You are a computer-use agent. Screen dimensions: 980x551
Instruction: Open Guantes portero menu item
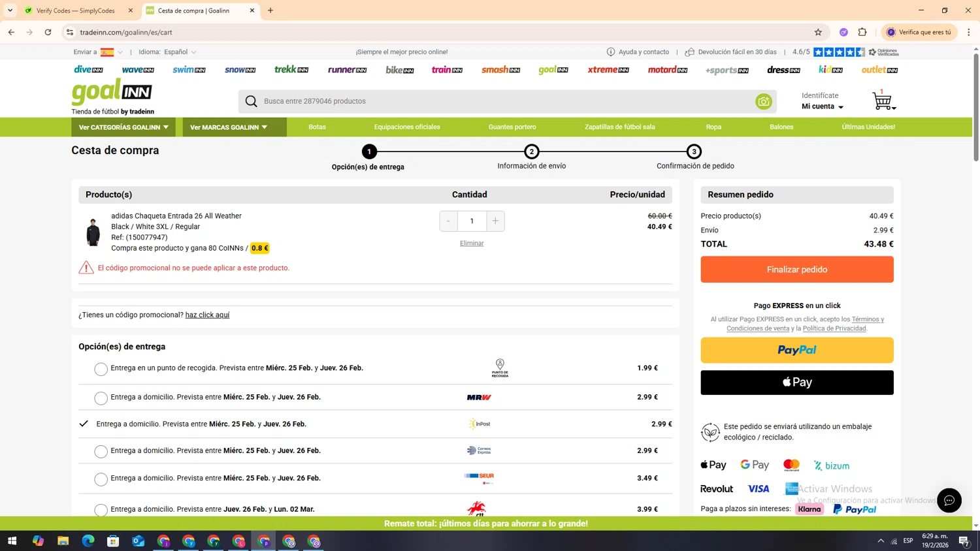point(512,127)
